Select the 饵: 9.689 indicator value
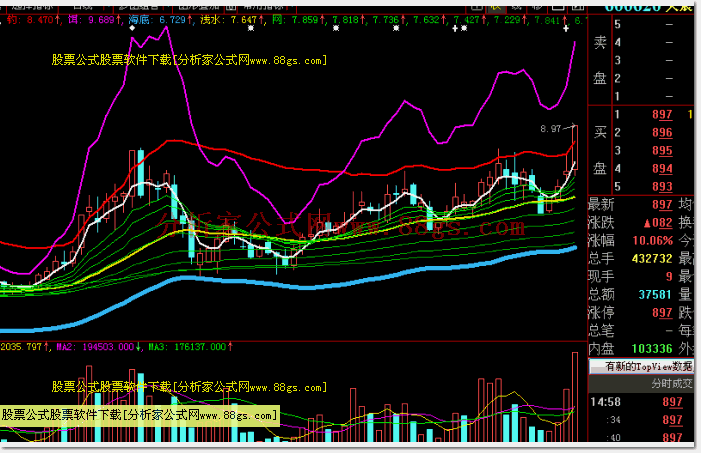The image size is (701, 453). tap(94, 20)
